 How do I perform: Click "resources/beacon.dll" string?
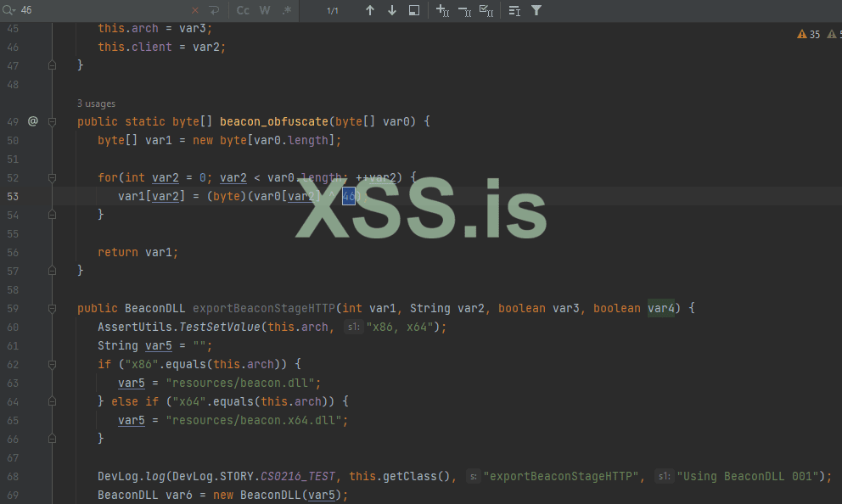click(x=240, y=384)
